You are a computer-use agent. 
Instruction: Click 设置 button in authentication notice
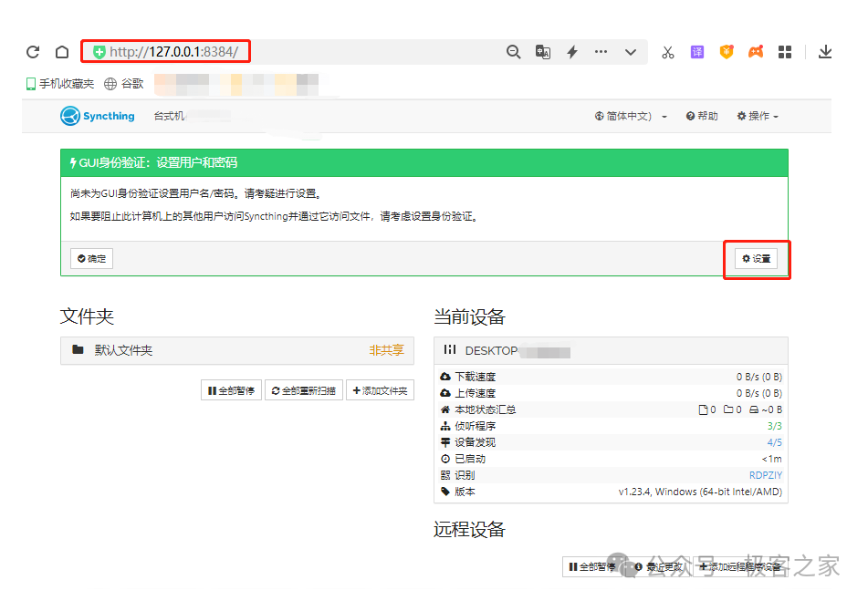click(757, 259)
